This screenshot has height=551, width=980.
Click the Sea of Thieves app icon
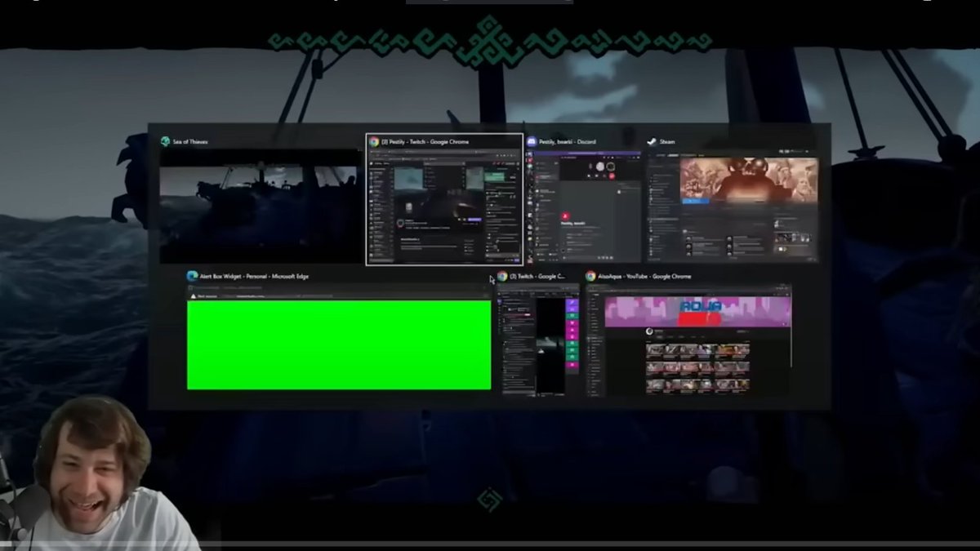[x=165, y=141]
